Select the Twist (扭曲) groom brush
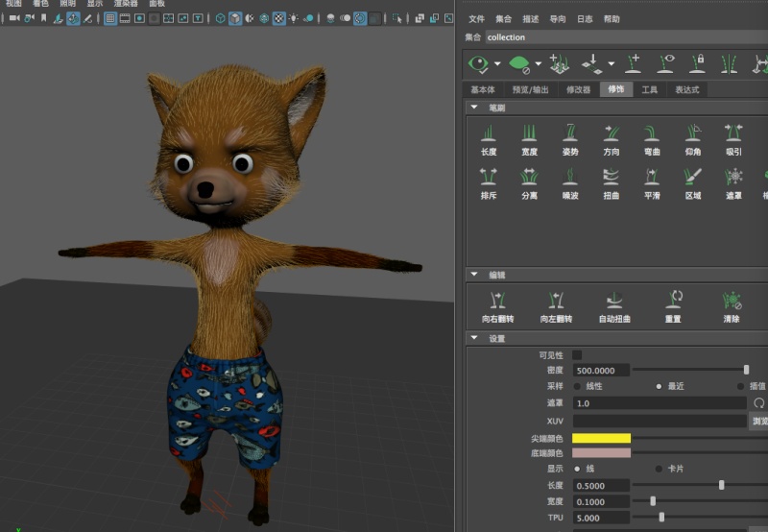The height and width of the screenshot is (532, 768). (611, 183)
